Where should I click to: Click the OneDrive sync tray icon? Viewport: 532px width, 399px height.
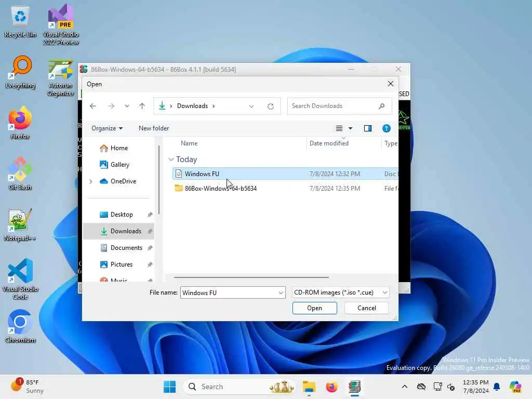coord(421,387)
